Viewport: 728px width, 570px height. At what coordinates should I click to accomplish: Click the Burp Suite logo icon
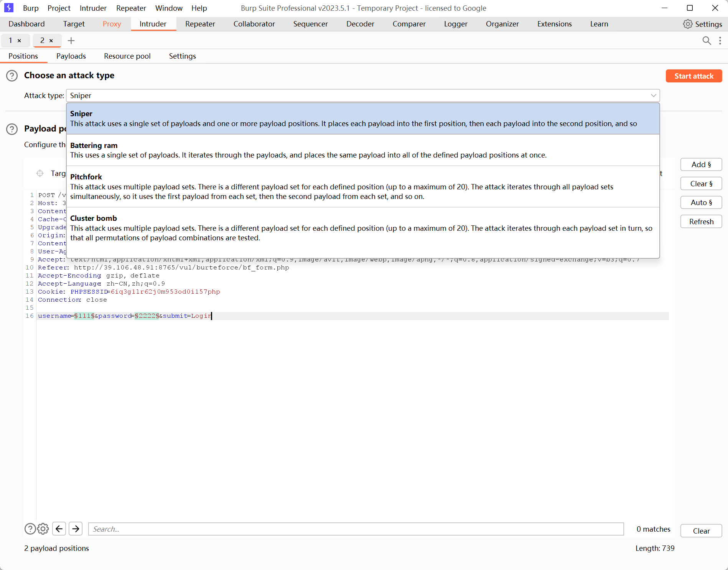point(8,8)
